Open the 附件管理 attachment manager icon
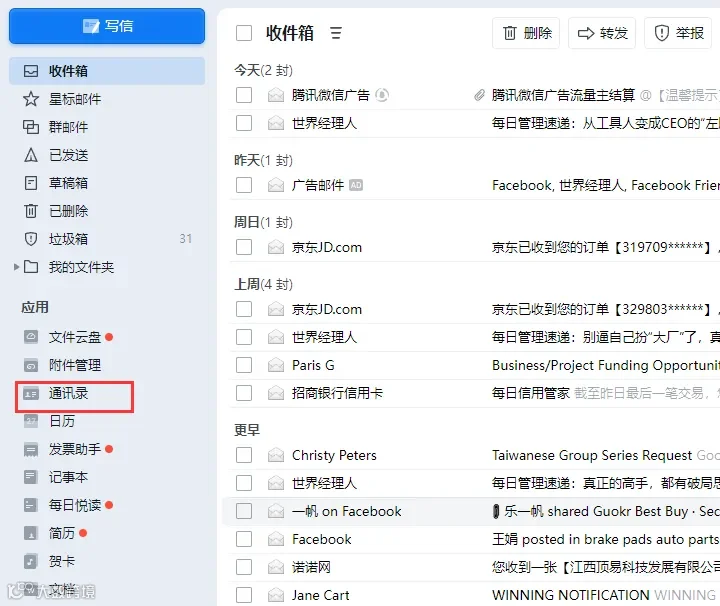This screenshot has width=720, height=606. click(31, 365)
